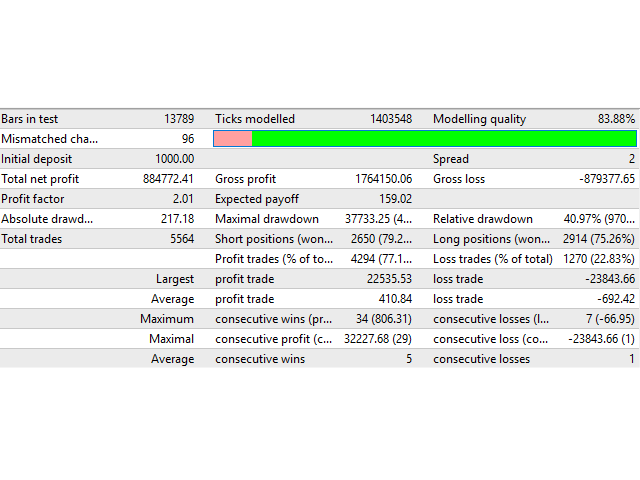Select the Average consecutive losses label
This screenshot has width=640, height=480.
482,359
